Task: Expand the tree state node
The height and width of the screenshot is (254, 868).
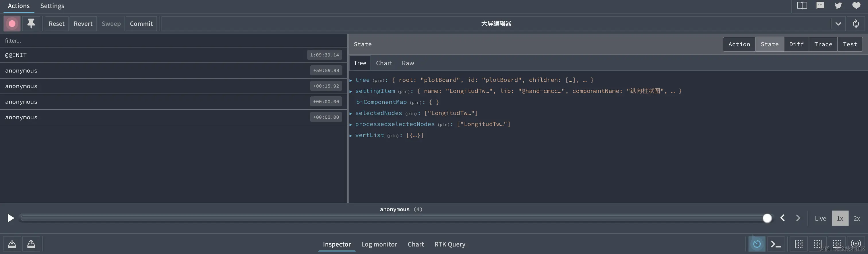Action: pos(351,80)
